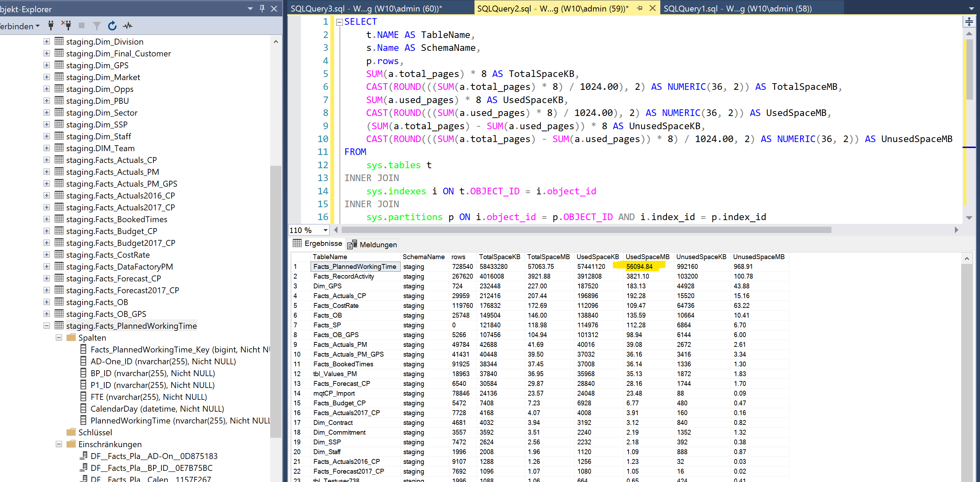Collapse the SELECT statement outline box
The height and width of the screenshot is (482, 980).
(339, 22)
